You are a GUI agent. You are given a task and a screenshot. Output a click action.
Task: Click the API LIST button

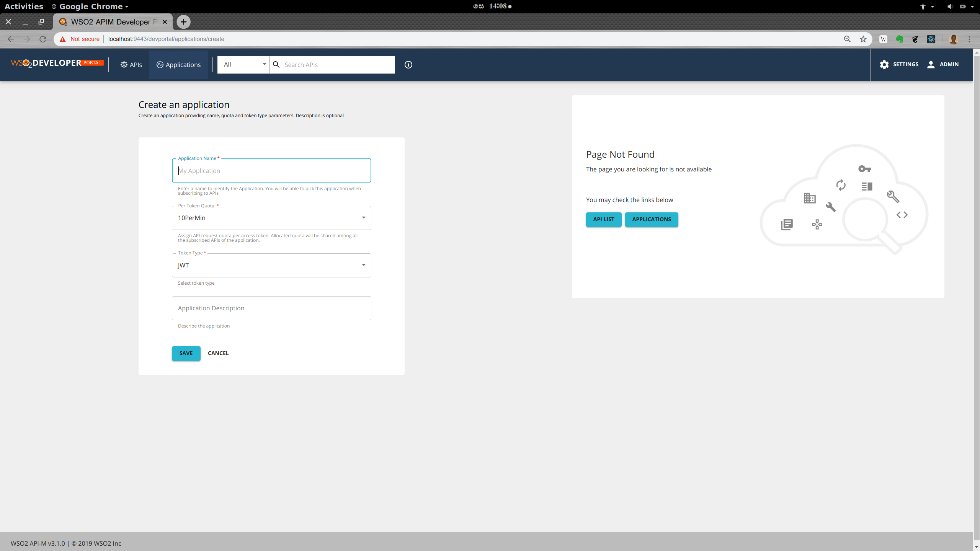coord(603,219)
